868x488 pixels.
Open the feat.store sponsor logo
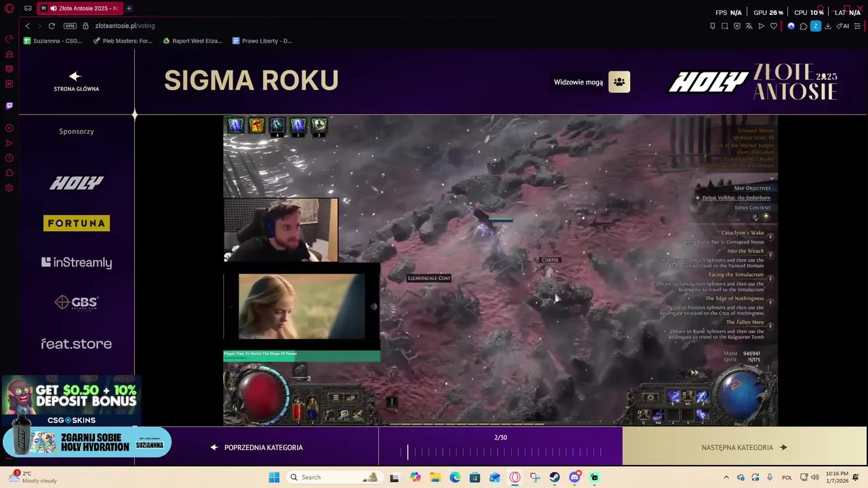coord(77,344)
